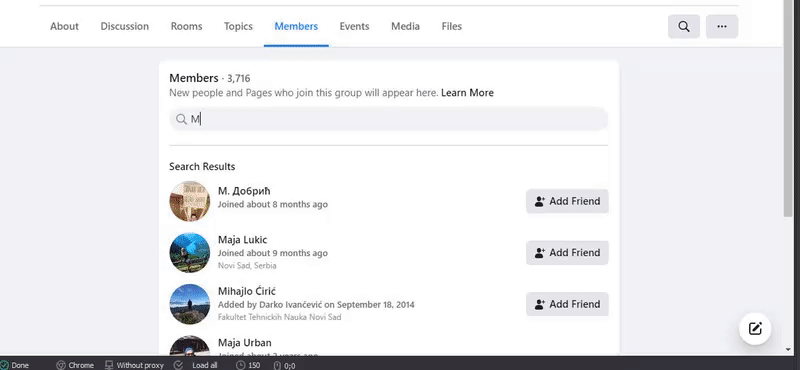This screenshot has height=370, width=800.
Task: Click 'Joined about 8 months ago' text
Action: pos(272,205)
